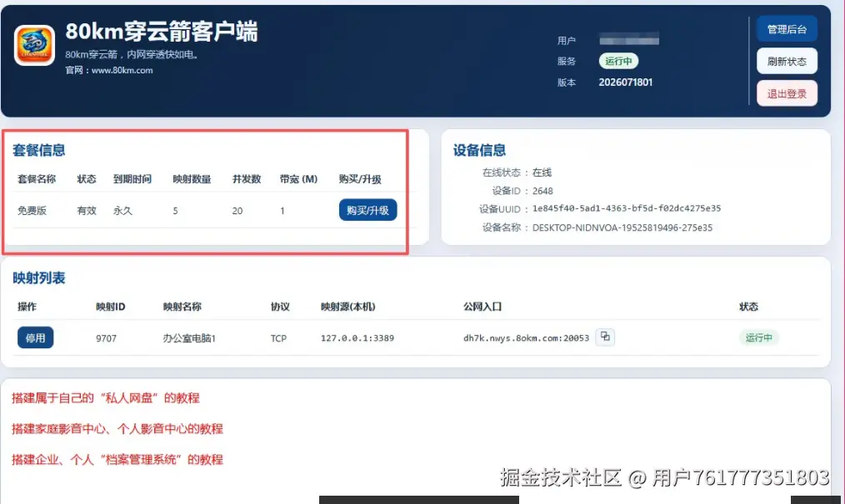
Task: Select version number 2026071801
Action: [626, 82]
